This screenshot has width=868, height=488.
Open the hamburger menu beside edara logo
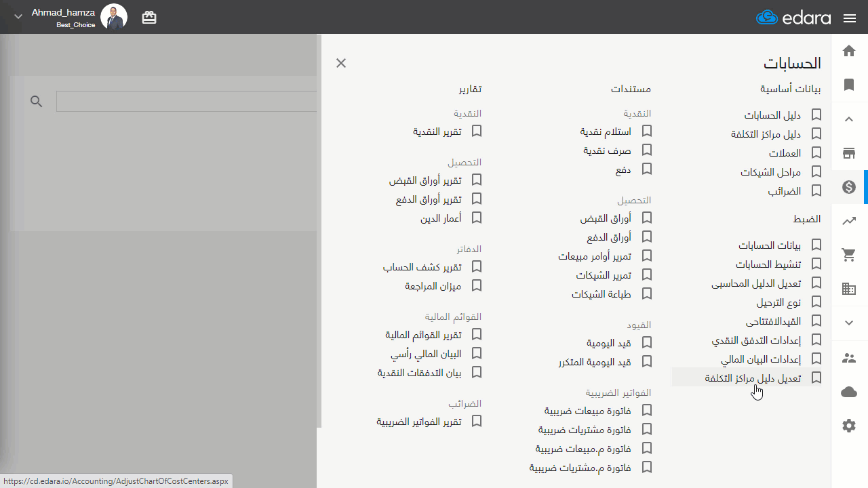(x=850, y=18)
